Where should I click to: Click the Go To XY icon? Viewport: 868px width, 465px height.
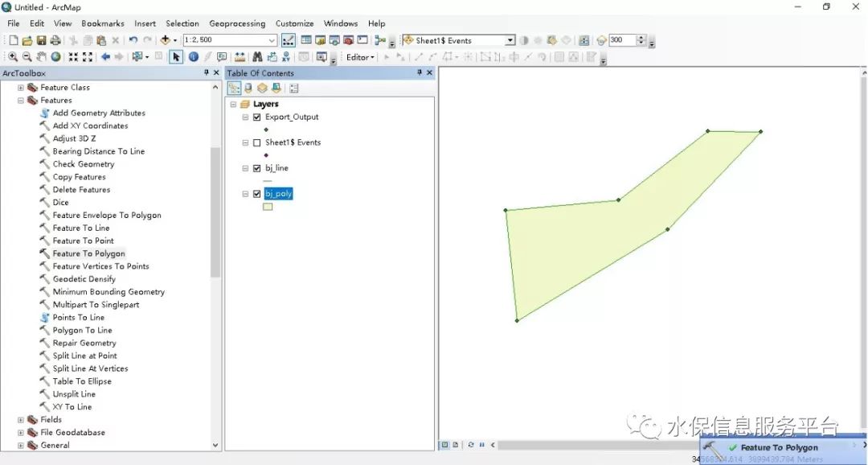285,57
